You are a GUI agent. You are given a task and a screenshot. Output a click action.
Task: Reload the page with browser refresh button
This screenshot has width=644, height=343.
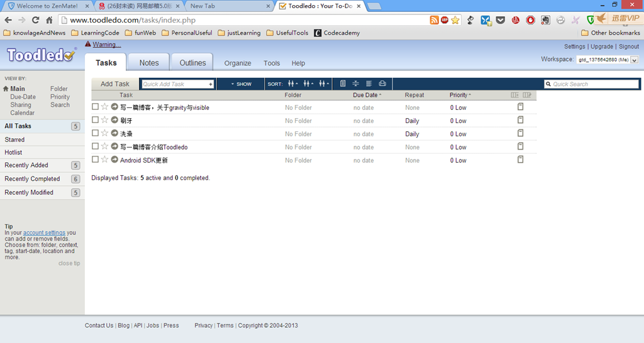tap(35, 19)
